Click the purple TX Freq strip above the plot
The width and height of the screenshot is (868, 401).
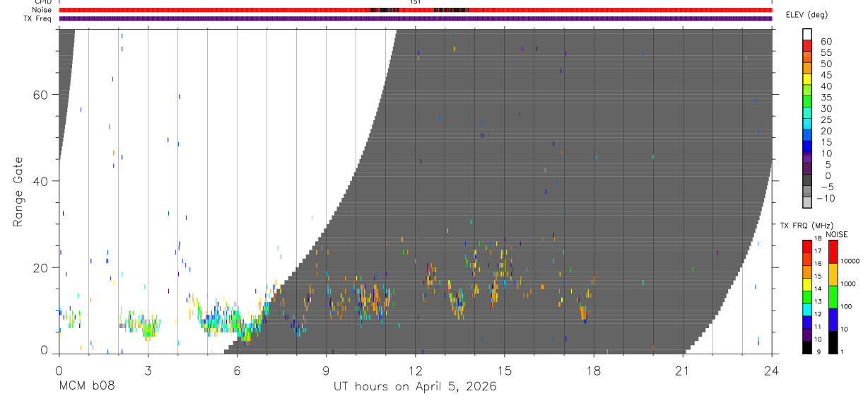415,18
